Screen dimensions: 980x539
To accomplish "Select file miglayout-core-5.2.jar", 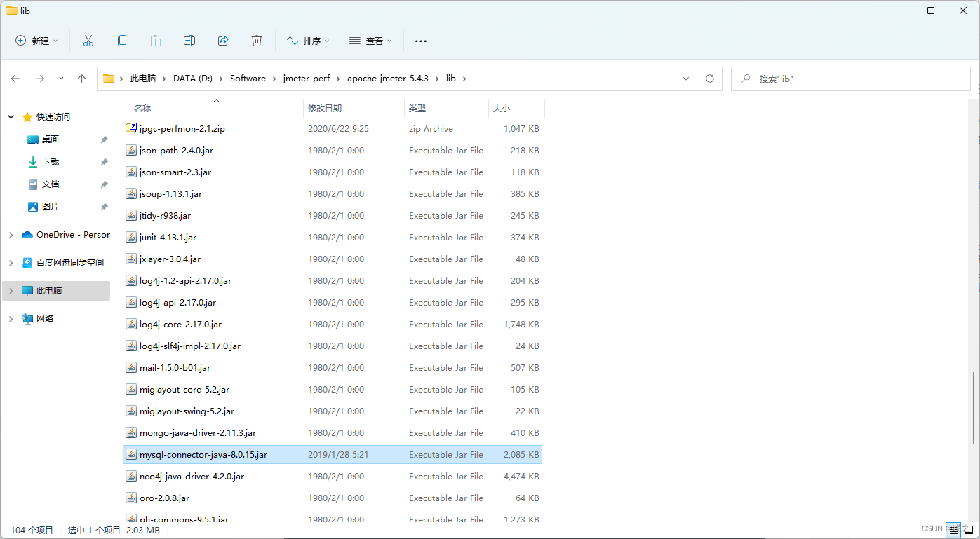I will pos(184,389).
